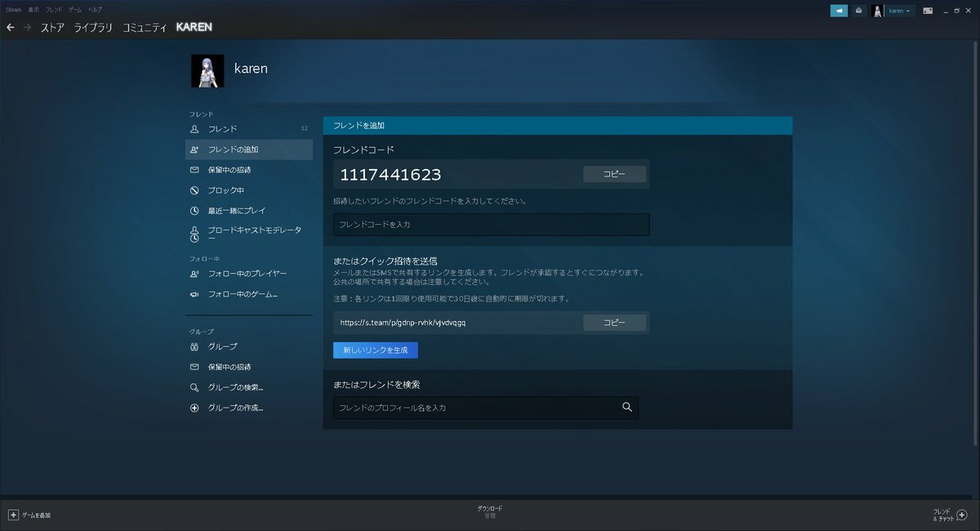Open the announcements megaphone icon
The width and height of the screenshot is (980, 531).
(x=839, y=11)
